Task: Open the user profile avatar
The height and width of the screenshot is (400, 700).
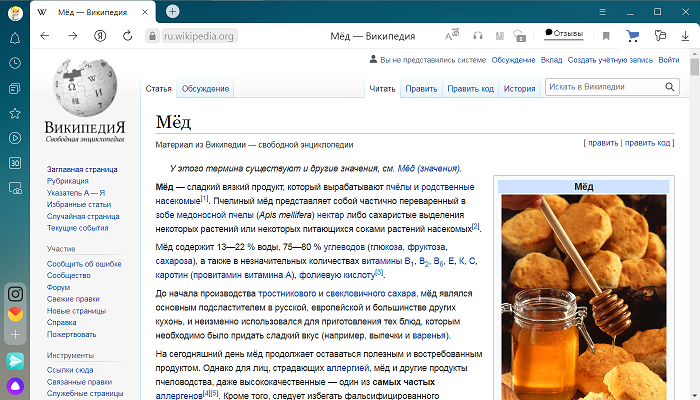Action: click(x=15, y=12)
